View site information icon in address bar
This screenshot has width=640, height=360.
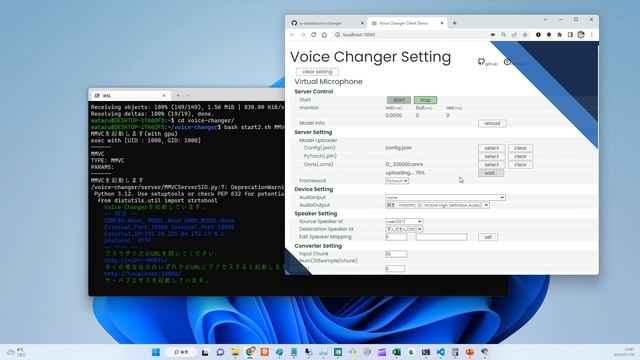coord(338,35)
